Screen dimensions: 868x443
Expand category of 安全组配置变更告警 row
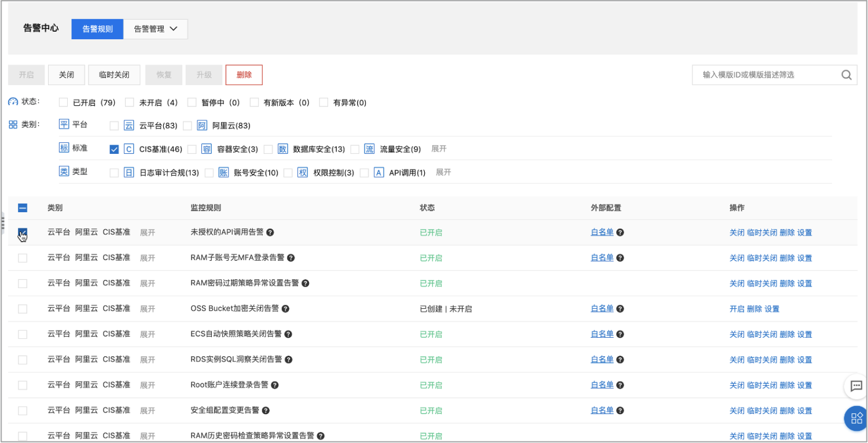click(148, 411)
